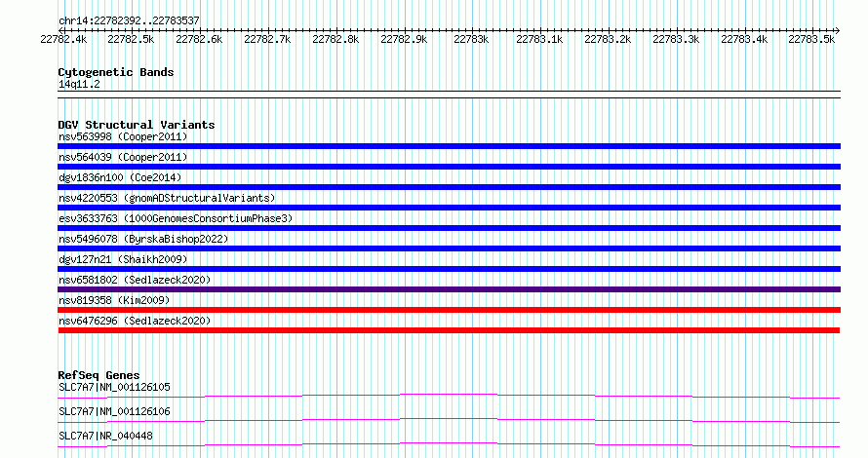Click the Cytogenetic Bands track title
This screenshot has height=458, width=868.
(116, 72)
